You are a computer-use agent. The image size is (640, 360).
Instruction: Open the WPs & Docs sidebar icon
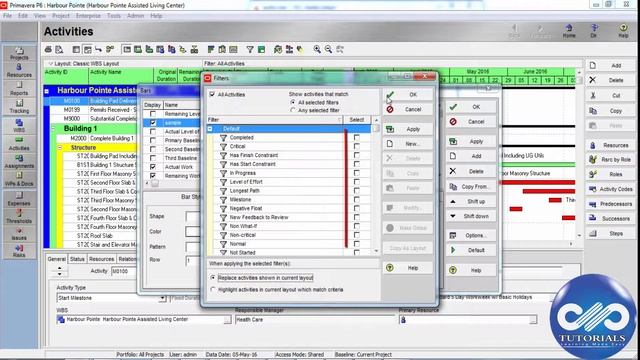click(19, 179)
